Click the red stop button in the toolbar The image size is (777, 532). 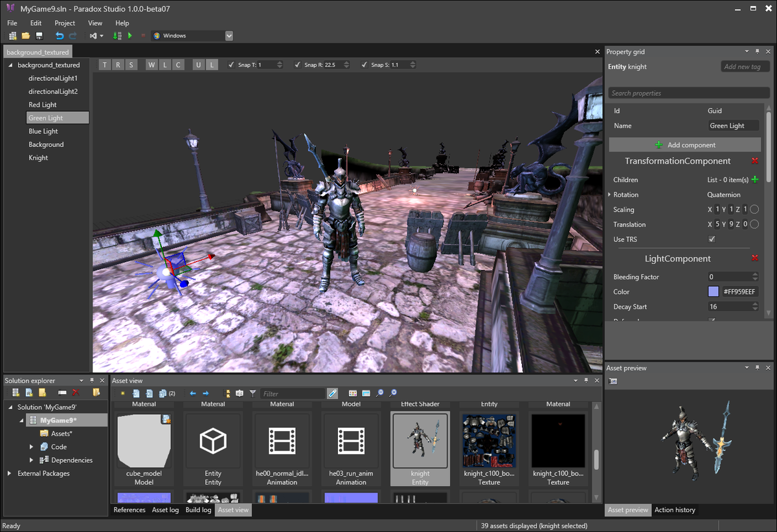[142, 36]
